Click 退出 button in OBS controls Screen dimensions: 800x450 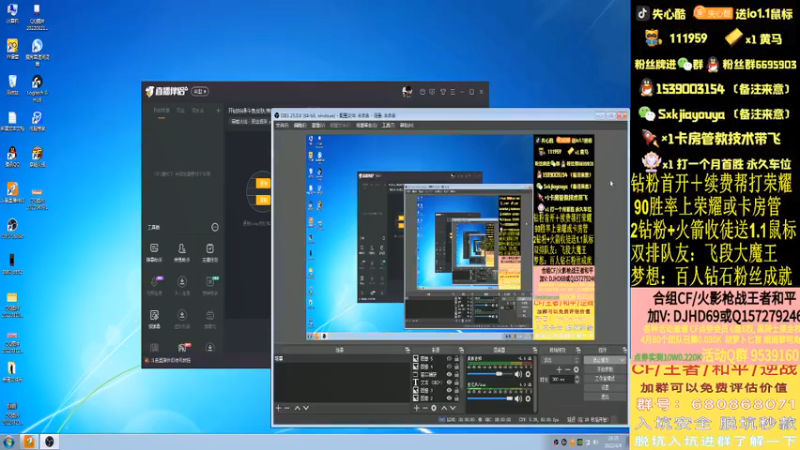(x=605, y=396)
